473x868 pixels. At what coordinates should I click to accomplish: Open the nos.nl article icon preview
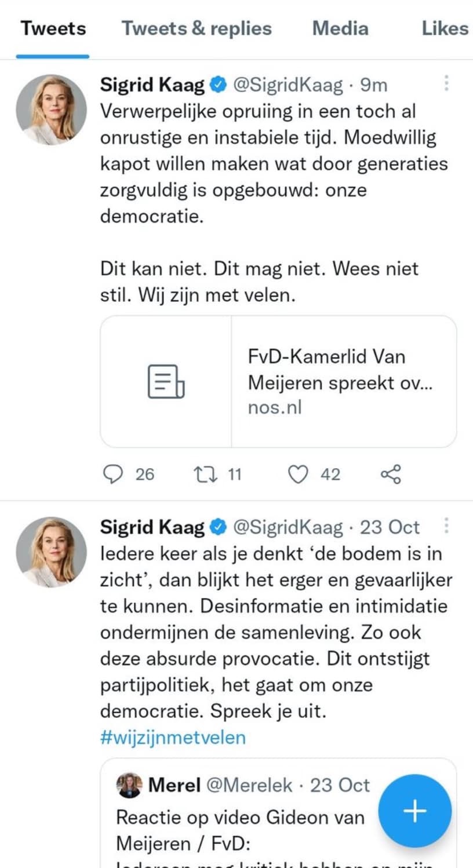(x=166, y=381)
